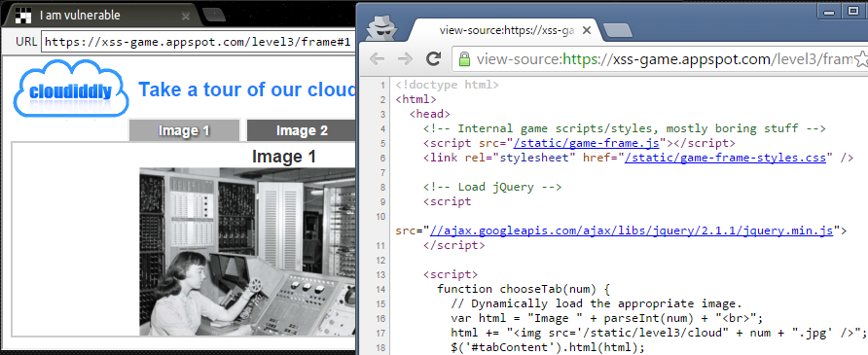This screenshot has height=355, width=868.
Task: Click the incognito spy icon
Action: (x=381, y=26)
